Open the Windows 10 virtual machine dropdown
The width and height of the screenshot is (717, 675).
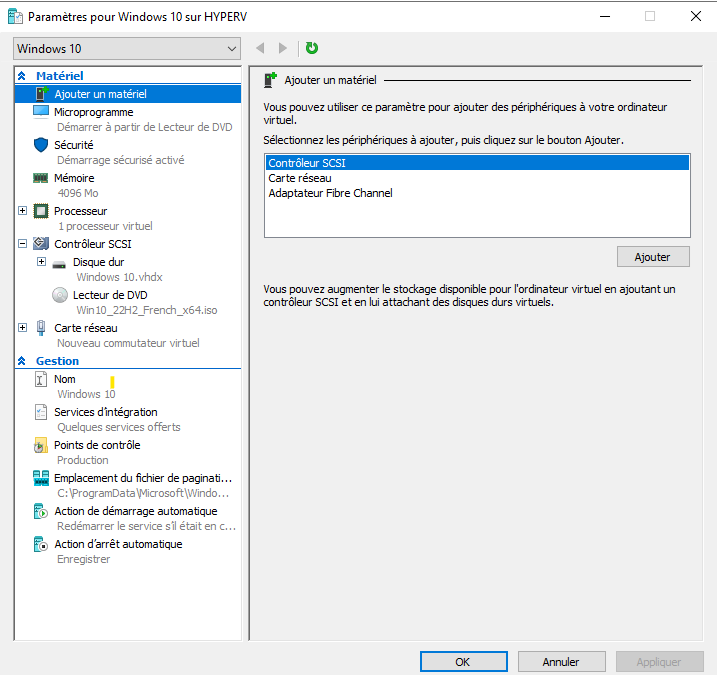coord(127,49)
